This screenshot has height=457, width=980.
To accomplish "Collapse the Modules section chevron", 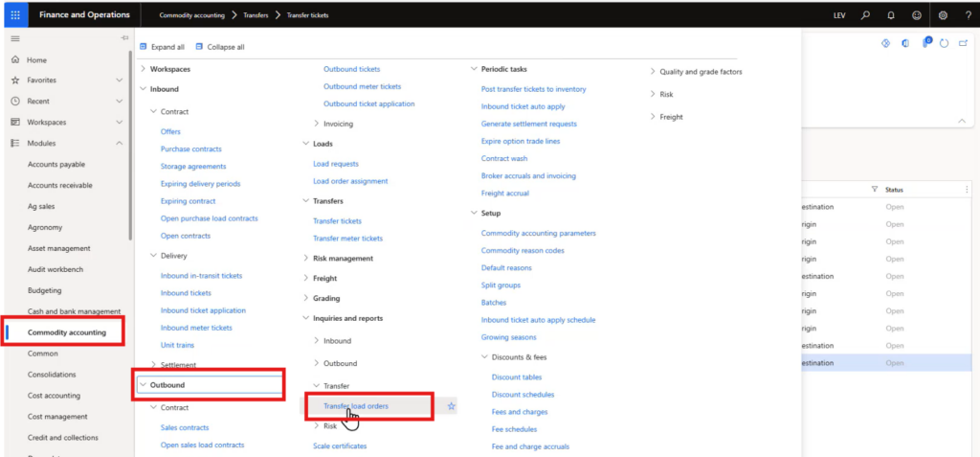I will pyautogui.click(x=120, y=144).
